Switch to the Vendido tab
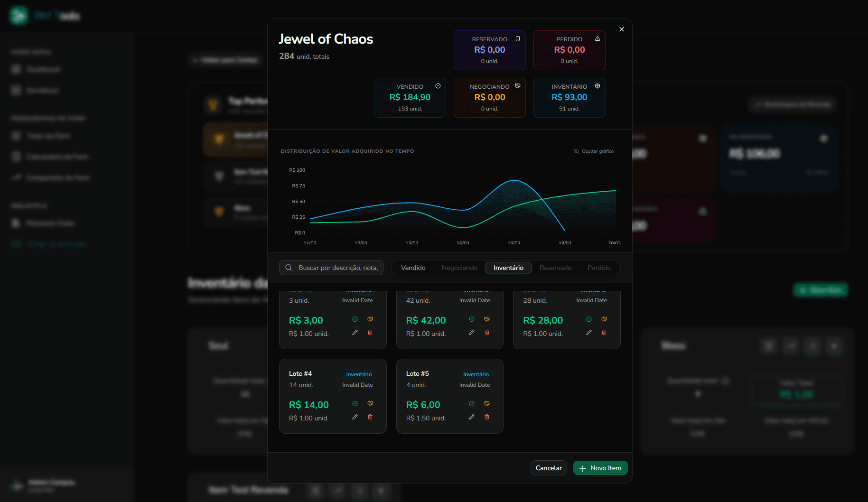The height and width of the screenshot is (502, 868). 413,268
